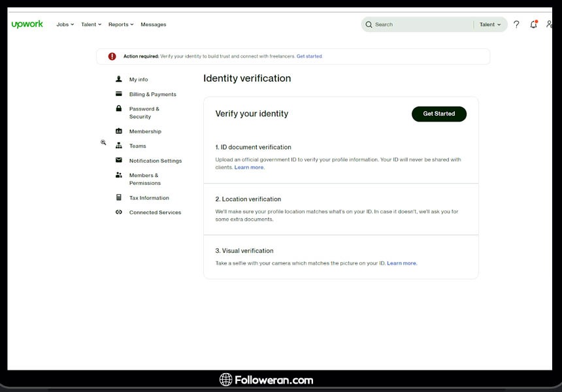Expand the Jobs dropdown menu
The image size is (562, 392).
point(65,25)
